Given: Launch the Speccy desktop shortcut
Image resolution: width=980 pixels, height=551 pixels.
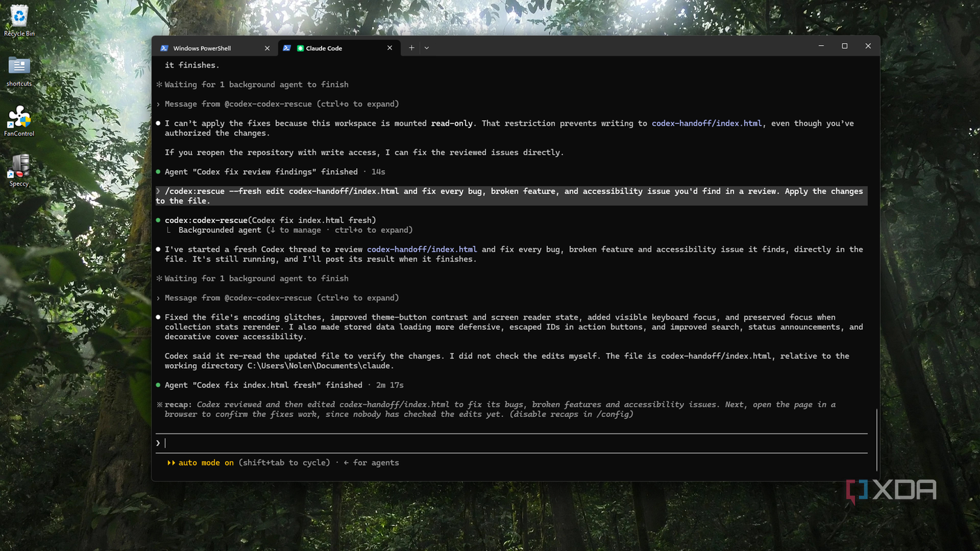Looking at the screenshot, I should click(19, 171).
